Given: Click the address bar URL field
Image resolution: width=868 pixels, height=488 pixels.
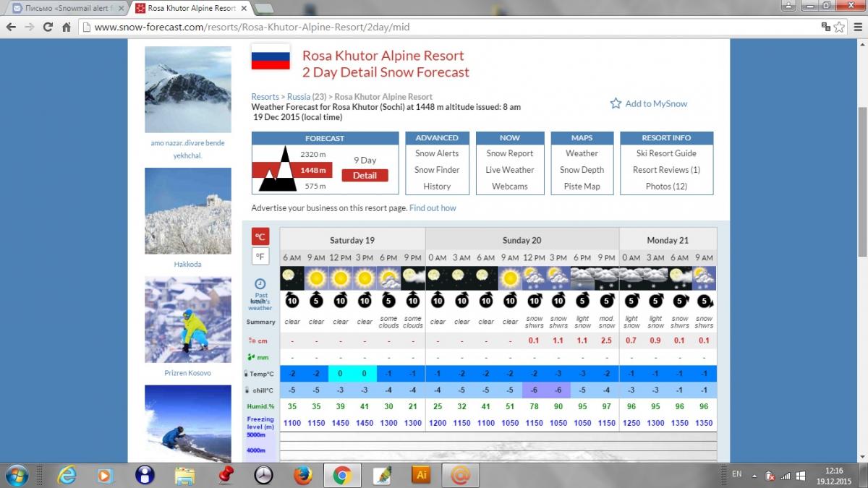Looking at the screenshot, I should pos(448,27).
